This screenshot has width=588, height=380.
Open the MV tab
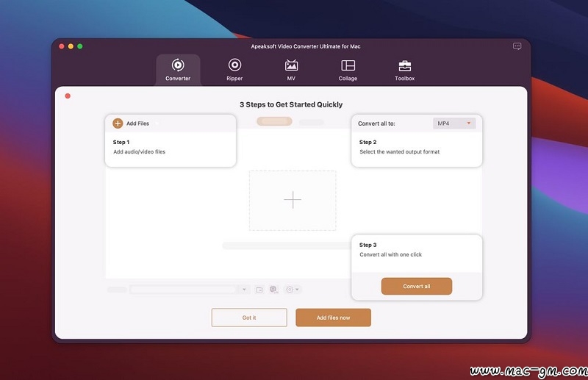click(291, 70)
